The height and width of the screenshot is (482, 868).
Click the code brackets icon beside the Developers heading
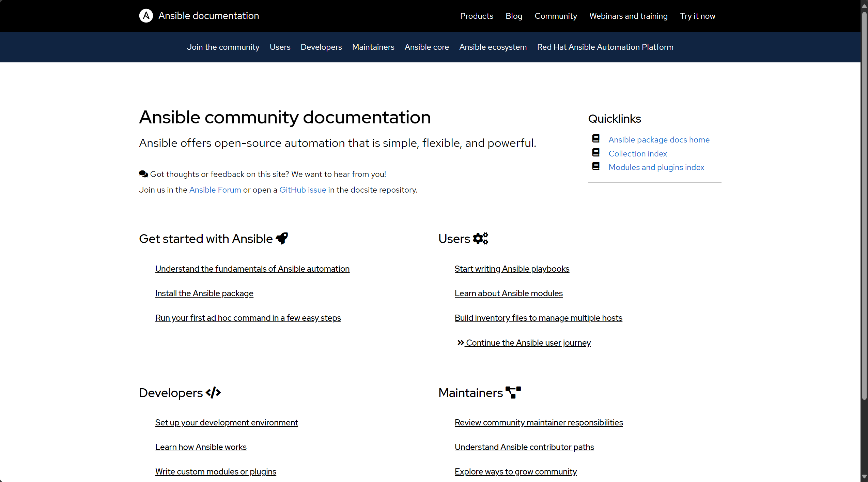click(213, 392)
